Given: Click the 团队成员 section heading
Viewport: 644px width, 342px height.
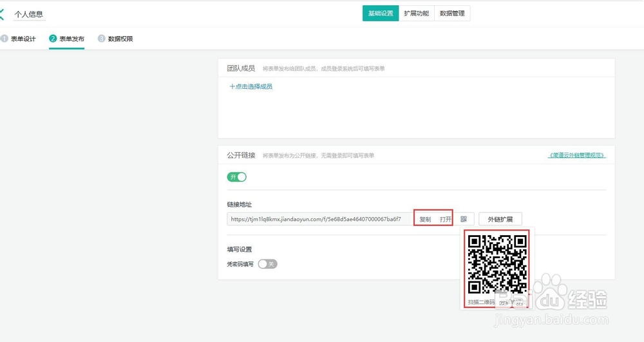Looking at the screenshot, I should coord(241,68).
